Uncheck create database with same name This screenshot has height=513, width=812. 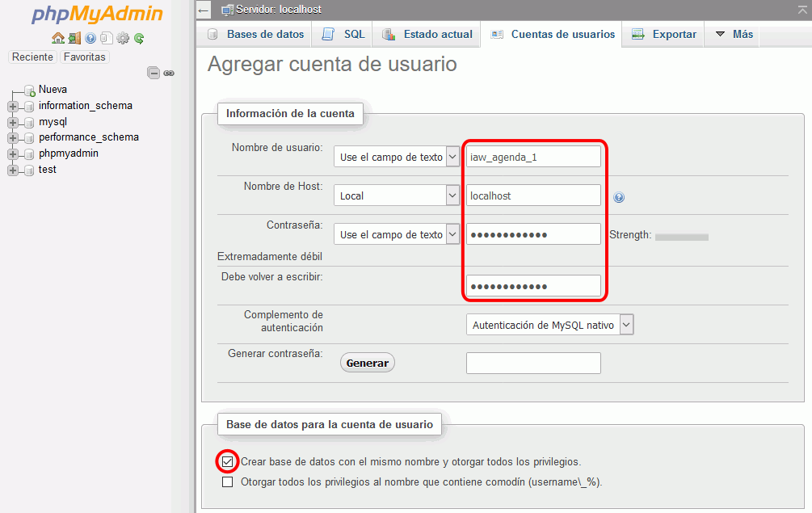point(228,462)
